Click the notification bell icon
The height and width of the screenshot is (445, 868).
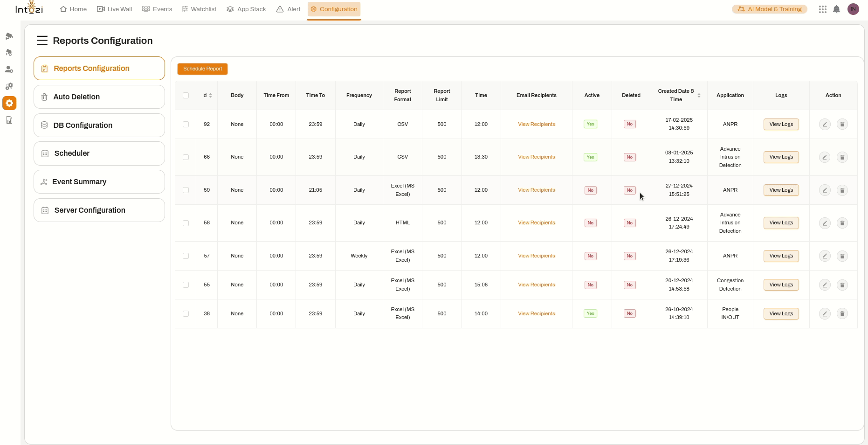[836, 9]
